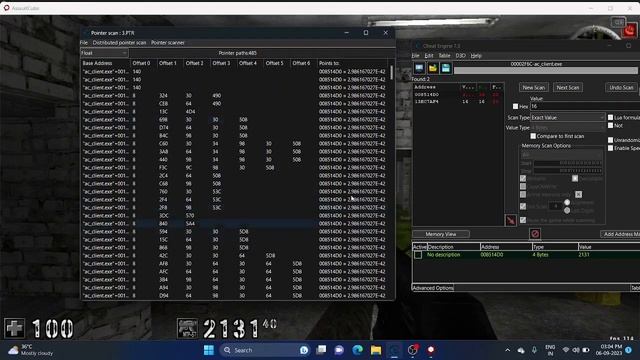
Task: Open the D3D menu in Cheat Engine
Action: (460, 56)
